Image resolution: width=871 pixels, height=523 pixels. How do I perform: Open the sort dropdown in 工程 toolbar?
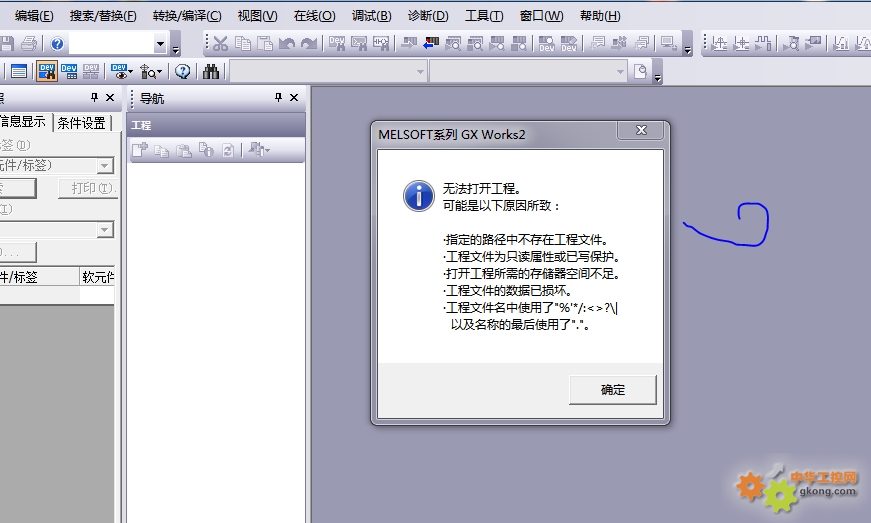(x=259, y=150)
